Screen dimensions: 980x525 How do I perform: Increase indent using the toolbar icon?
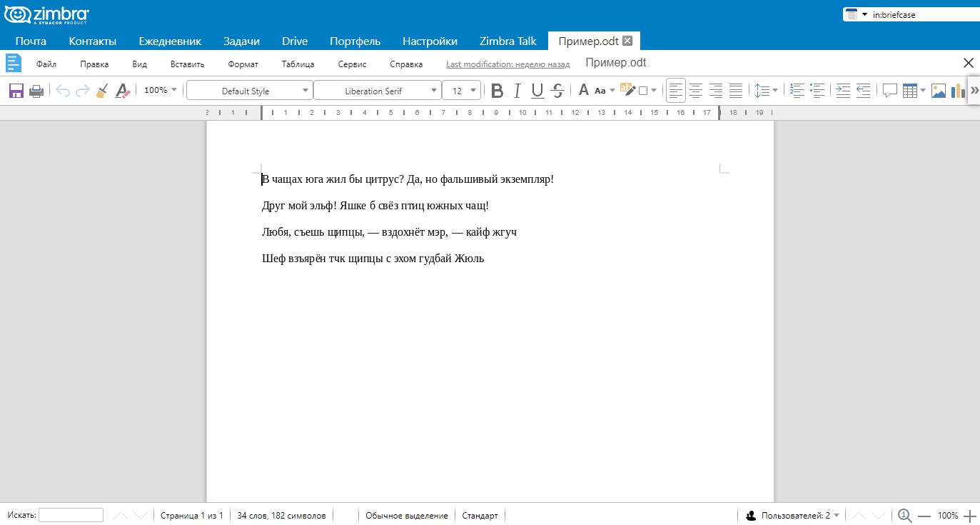[843, 91]
